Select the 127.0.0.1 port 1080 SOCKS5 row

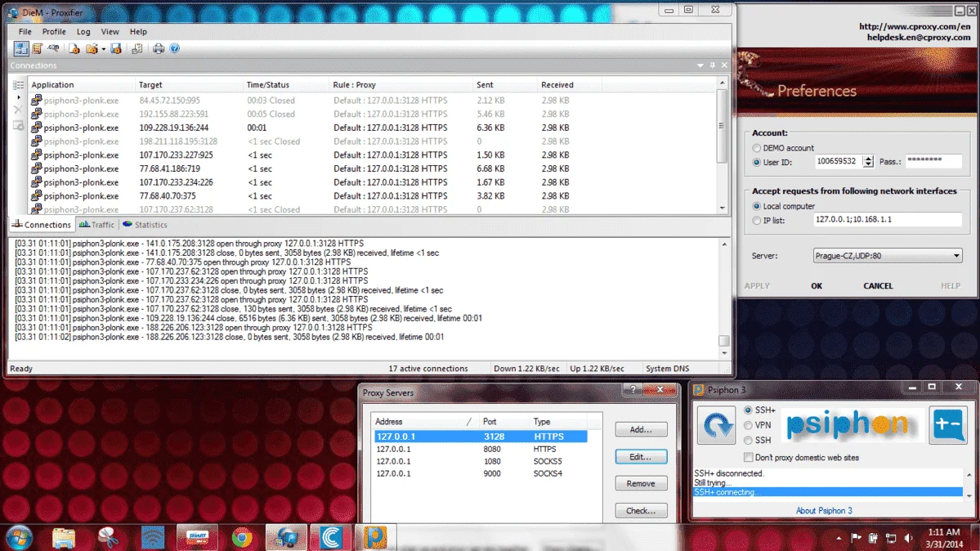tap(480, 462)
